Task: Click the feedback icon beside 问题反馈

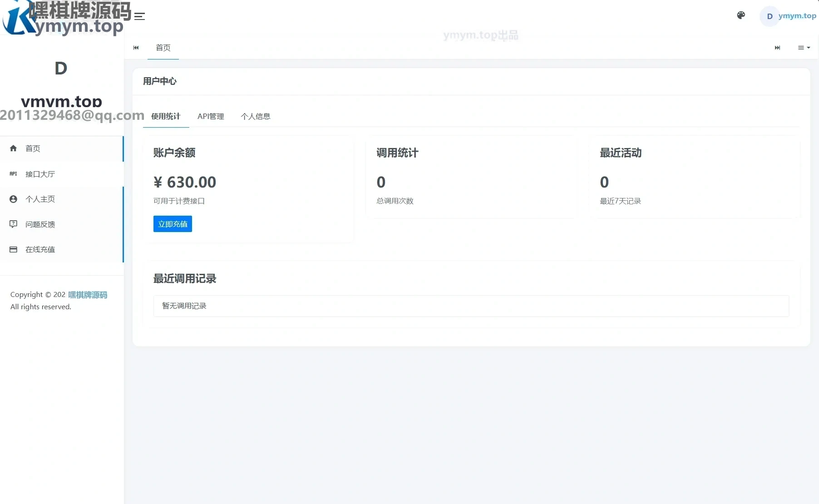Action: pos(13,224)
